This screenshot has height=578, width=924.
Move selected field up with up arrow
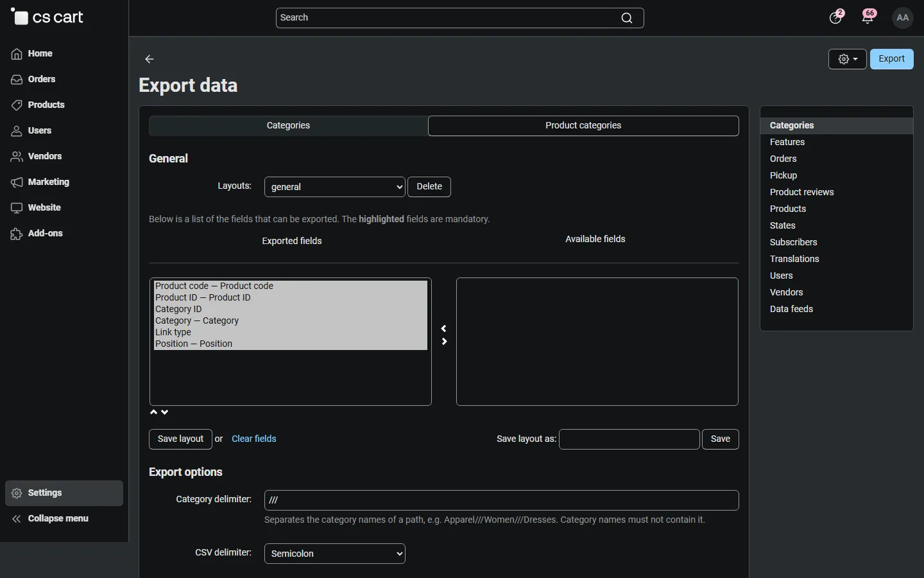[x=154, y=412]
